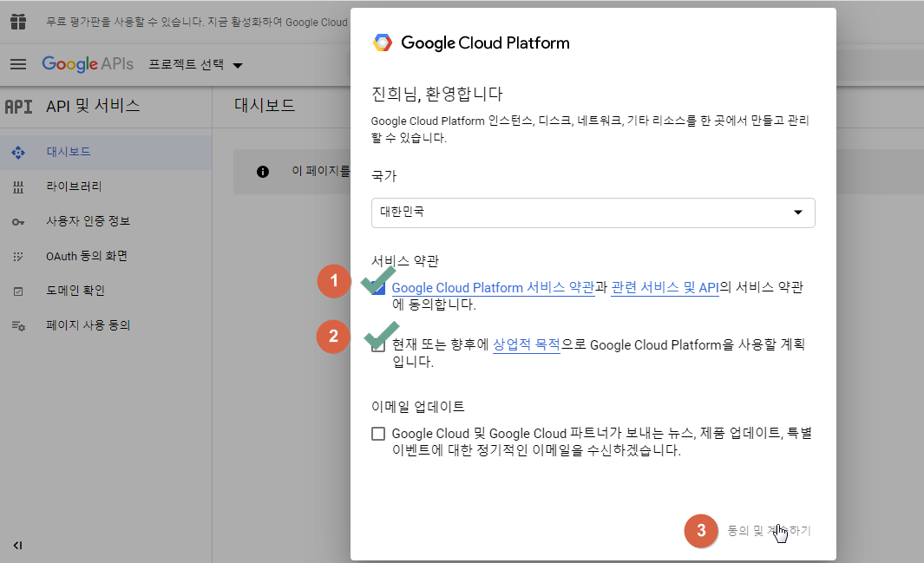Open the hamburger navigation menu
This screenshot has width=924, height=563.
(x=18, y=64)
